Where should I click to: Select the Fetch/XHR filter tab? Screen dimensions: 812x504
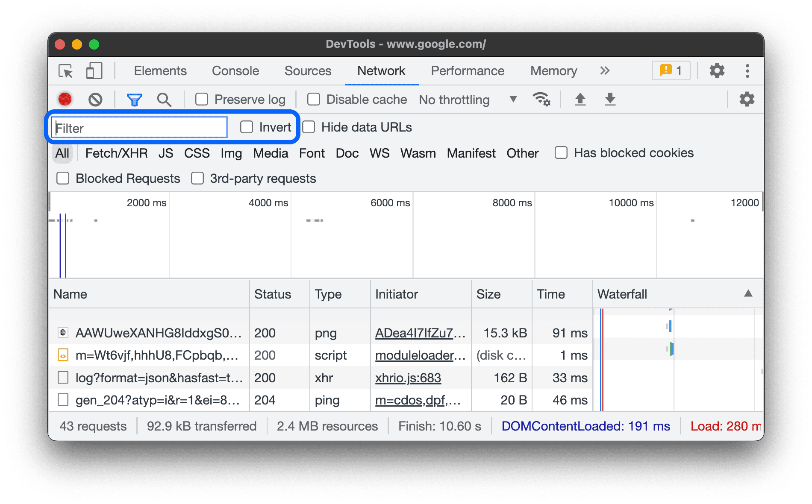pyautogui.click(x=116, y=153)
